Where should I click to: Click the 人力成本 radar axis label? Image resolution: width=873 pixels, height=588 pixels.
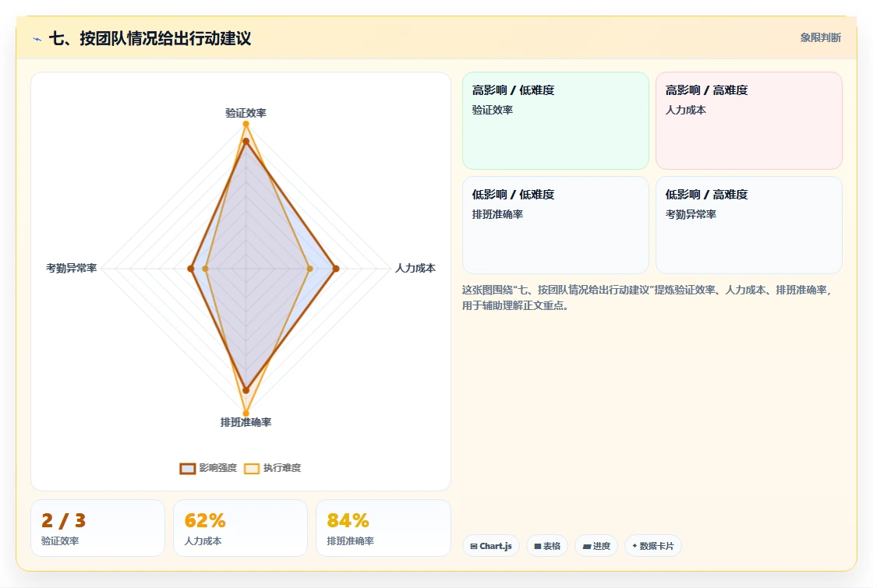[x=415, y=268]
